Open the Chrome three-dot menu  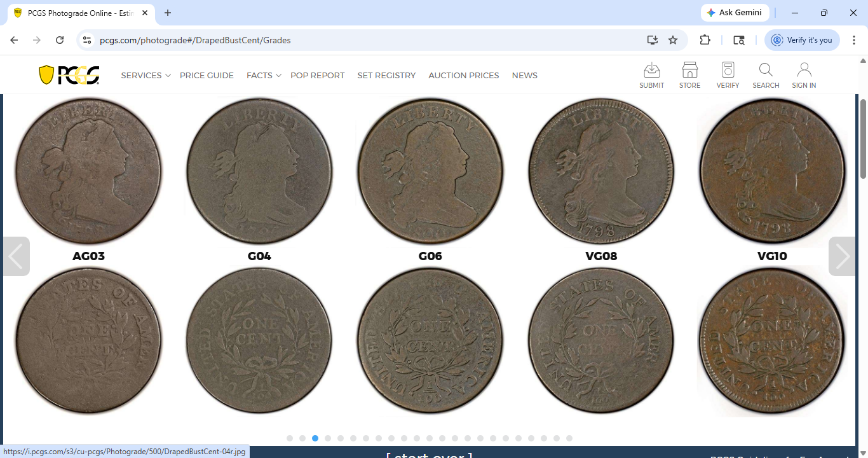[854, 40]
